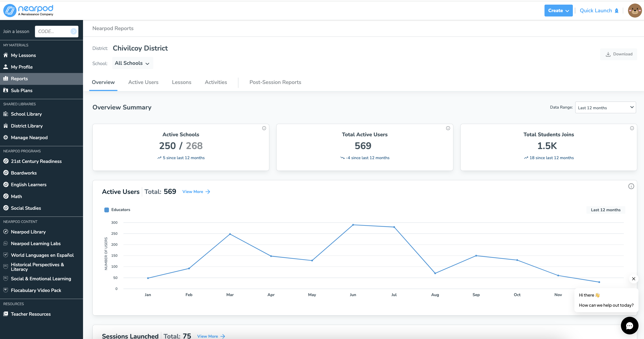This screenshot has width=644, height=339.
Task: Click the Flocabulary Video Pack icon
Action: (5, 290)
